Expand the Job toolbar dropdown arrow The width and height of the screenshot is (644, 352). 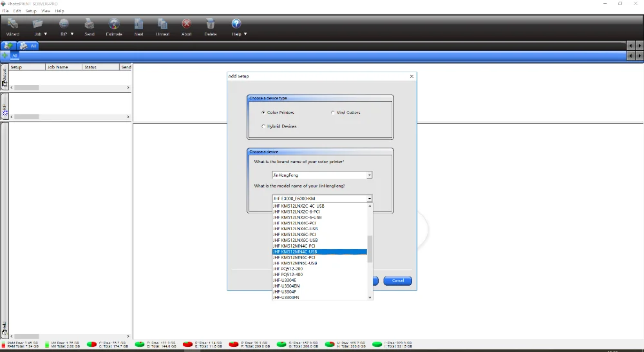pos(46,34)
